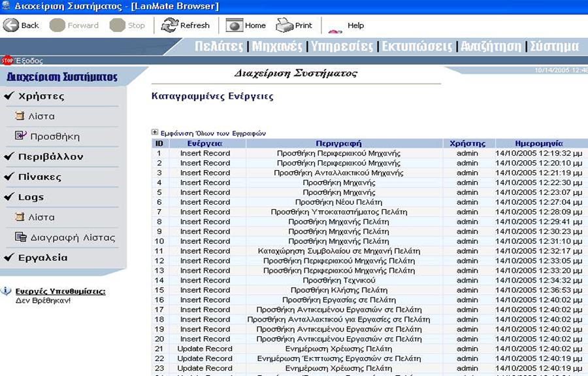The image size is (588, 376).
Task: Click the Διαγραφή Λίστας trash icon
Action: pyautogui.click(x=21, y=237)
